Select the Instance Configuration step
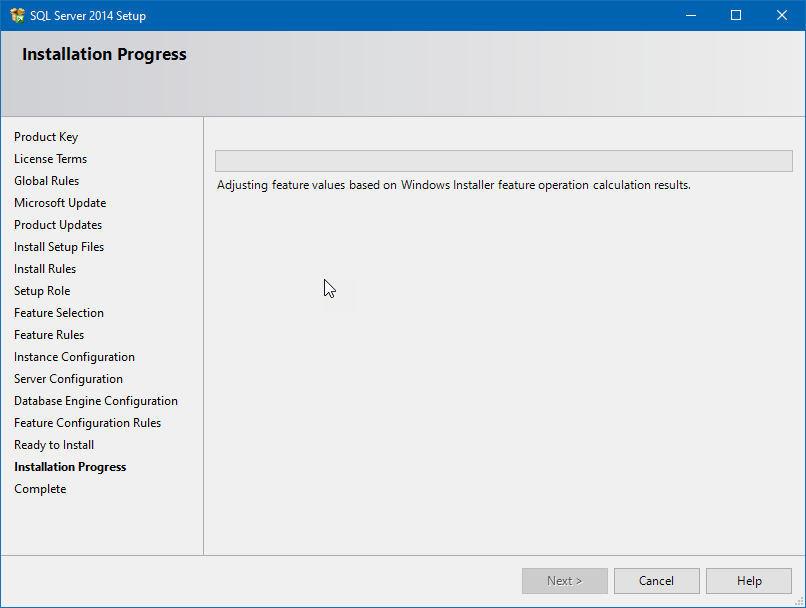806x608 pixels. click(75, 357)
